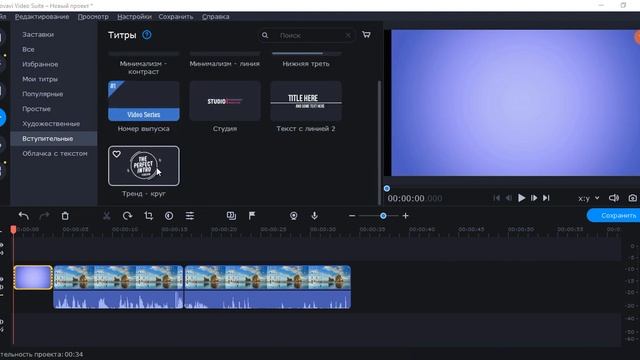Select the purple background clip on timeline

[x=33, y=277]
